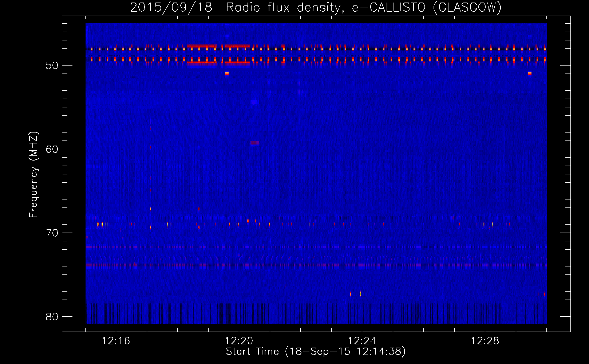Click the 50 frequency tick label
589x364 pixels.
coord(52,66)
